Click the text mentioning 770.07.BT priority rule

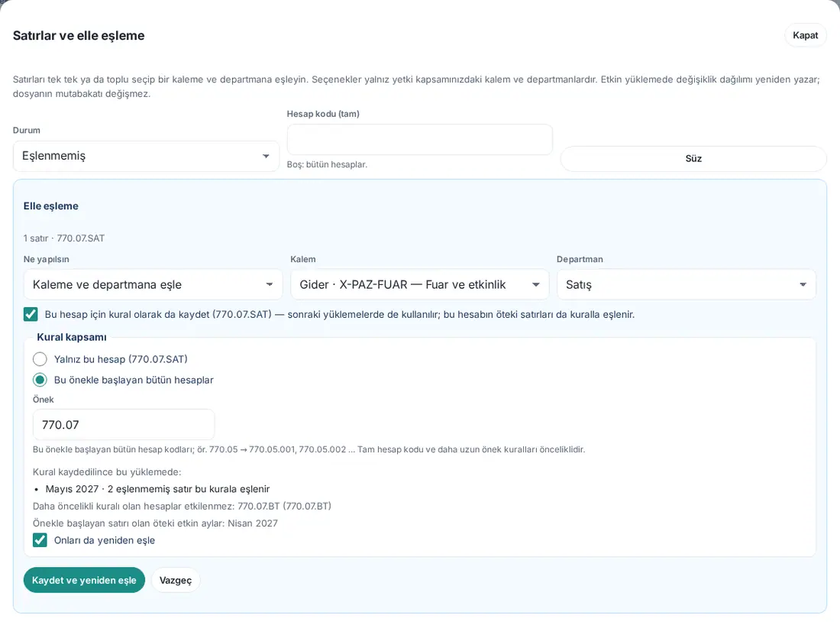[183, 506]
